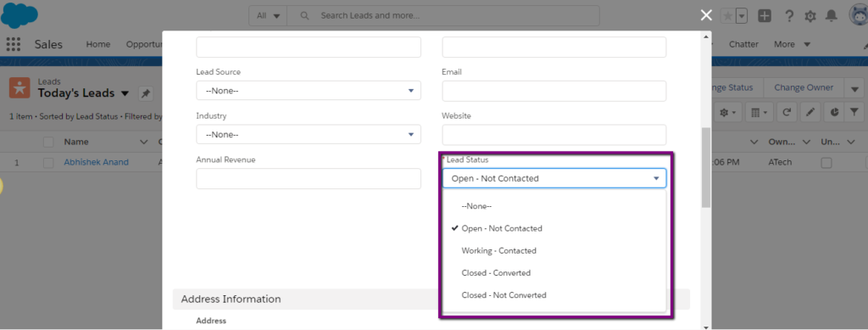868x330 pixels.
Task: Open the global actions plus icon
Action: tap(765, 16)
